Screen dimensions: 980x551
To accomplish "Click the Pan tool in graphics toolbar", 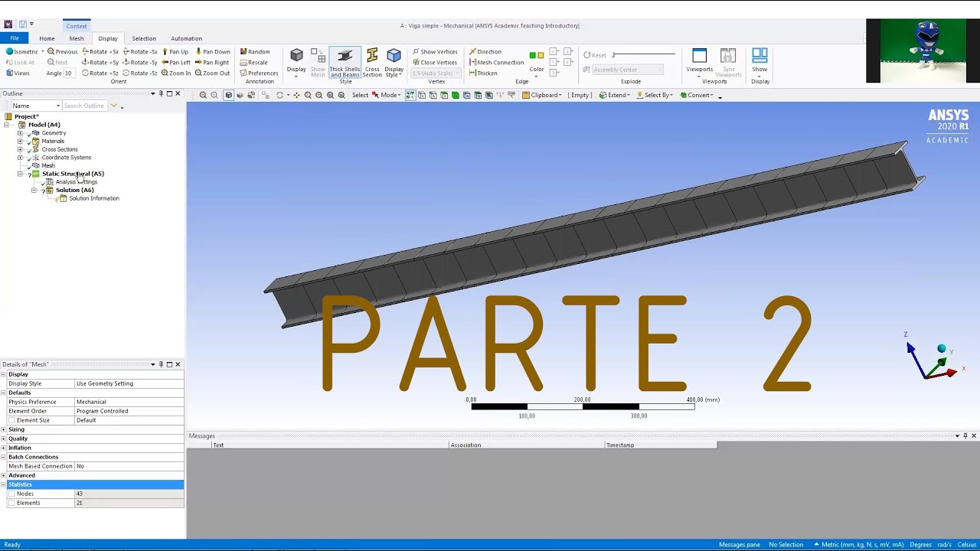I will 297,95.
